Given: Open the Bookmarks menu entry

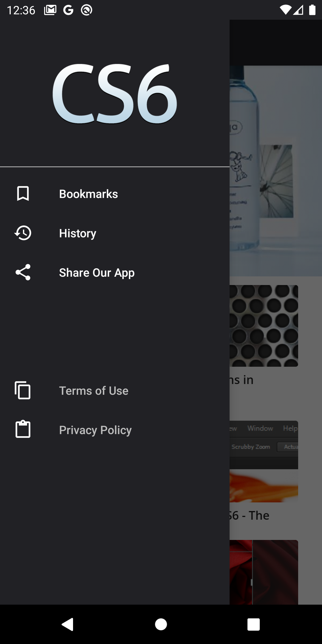Looking at the screenshot, I should [x=115, y=194].
